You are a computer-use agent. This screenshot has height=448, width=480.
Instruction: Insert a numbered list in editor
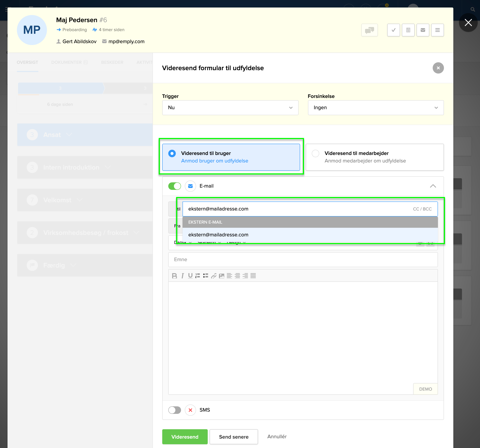[198, 276]
